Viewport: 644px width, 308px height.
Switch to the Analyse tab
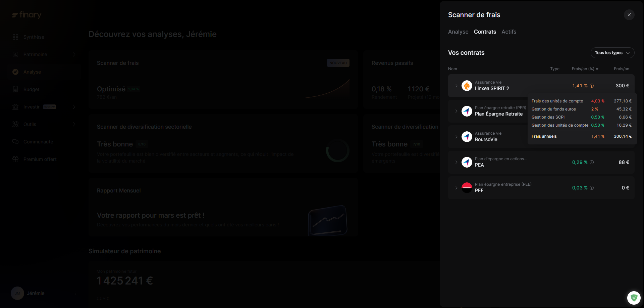tap(458, 32)
